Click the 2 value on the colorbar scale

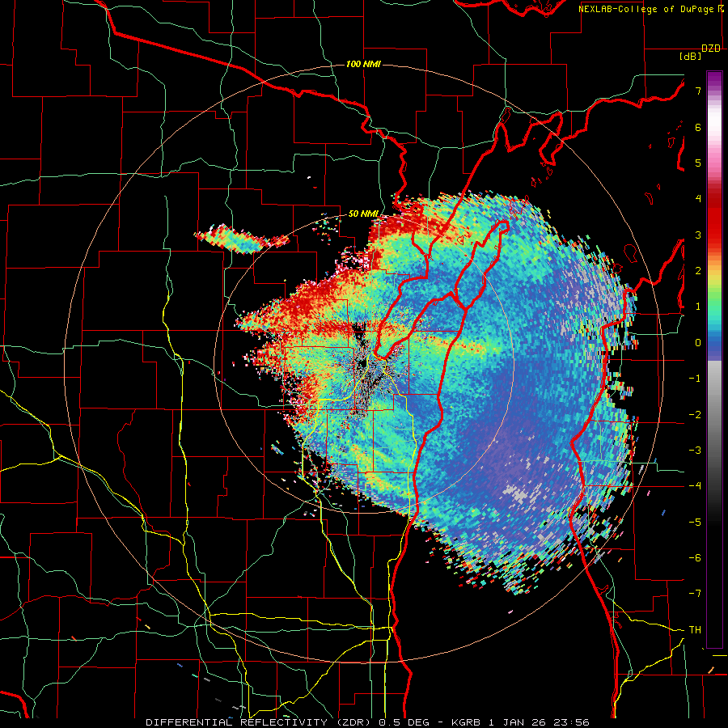(x=698, y=271)
